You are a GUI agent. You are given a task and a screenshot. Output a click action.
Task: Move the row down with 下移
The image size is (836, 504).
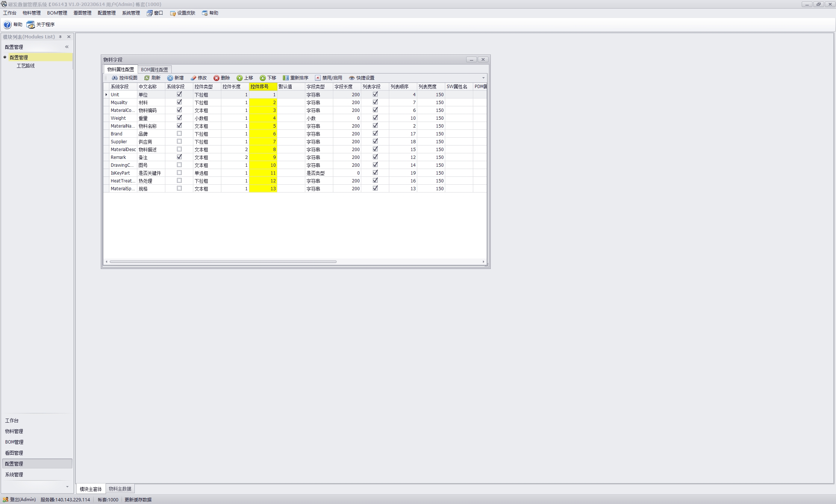coord(268,78)
